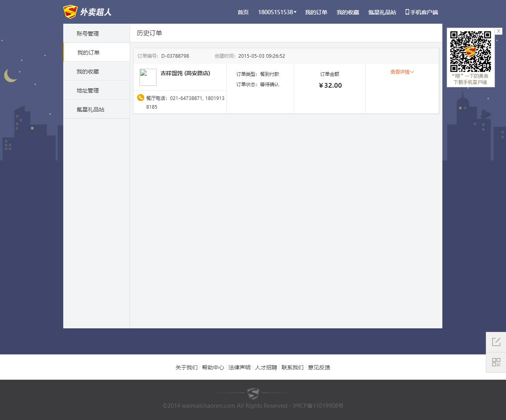Image resolution: width=506 pixels, height=420 pixels.
Task: Expand the 18005151538 account dropdown
Action: tap(277, 12)
